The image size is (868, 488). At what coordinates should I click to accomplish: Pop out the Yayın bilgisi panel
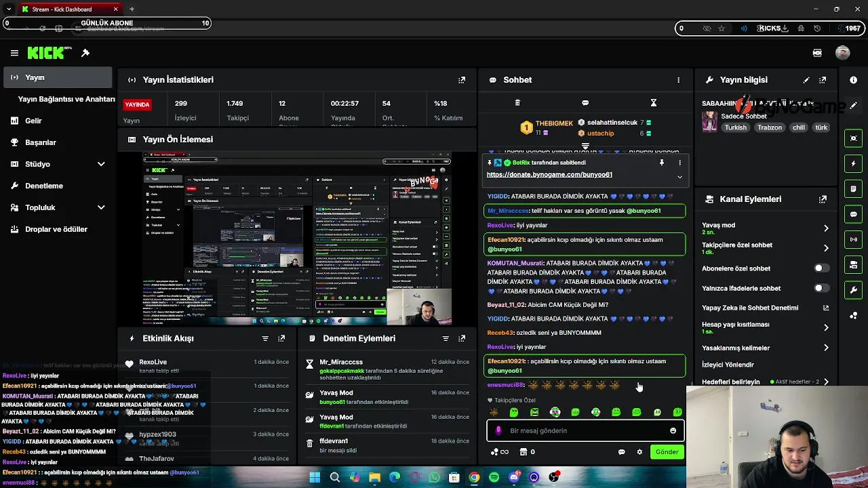823,80
